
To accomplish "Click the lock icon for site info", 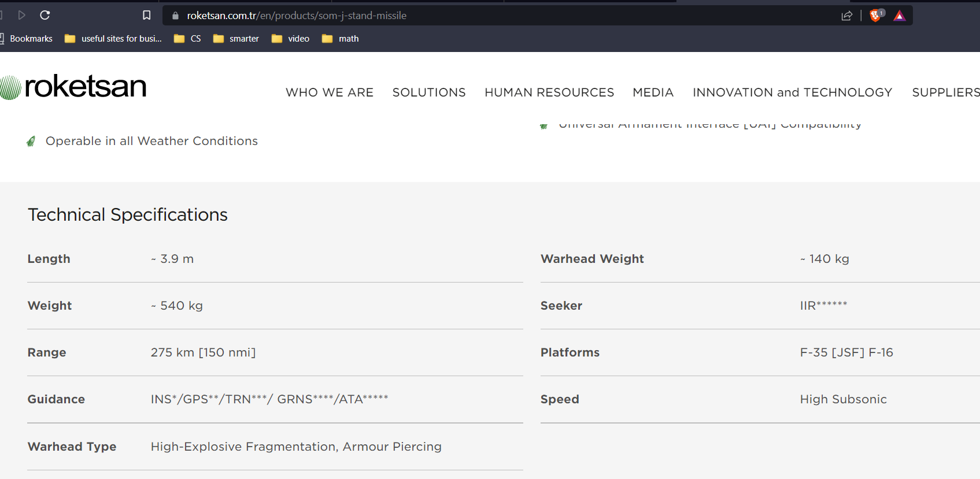I will point(175,16).
